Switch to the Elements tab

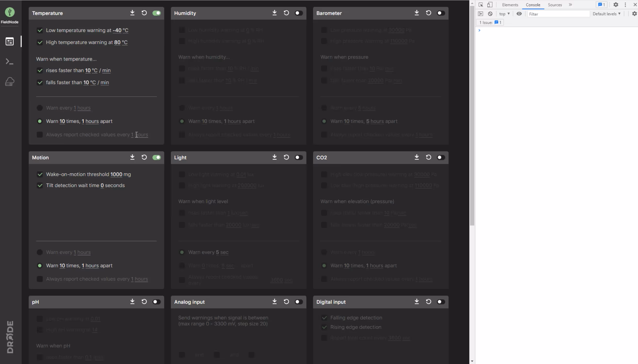click(x=510, y=5)
